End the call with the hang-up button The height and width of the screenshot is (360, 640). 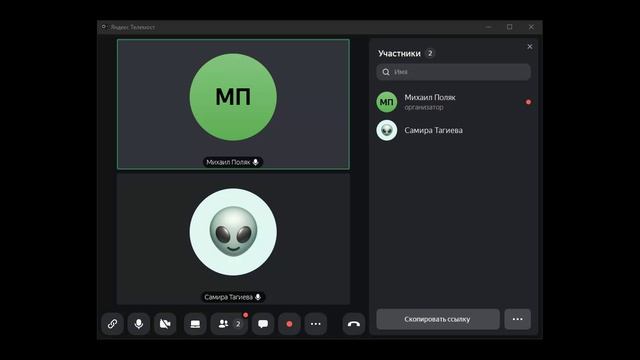click(x=353, y=324)
